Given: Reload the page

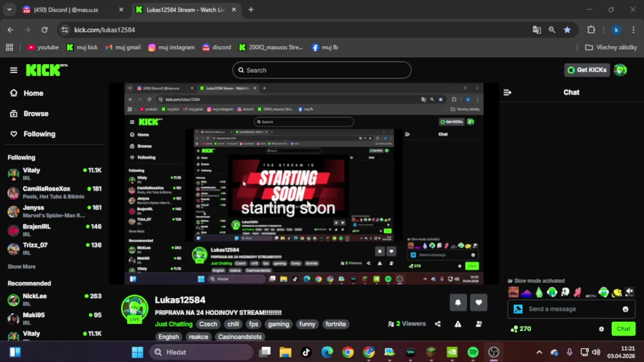Looking at the screenshot, I should pos(44,30).
